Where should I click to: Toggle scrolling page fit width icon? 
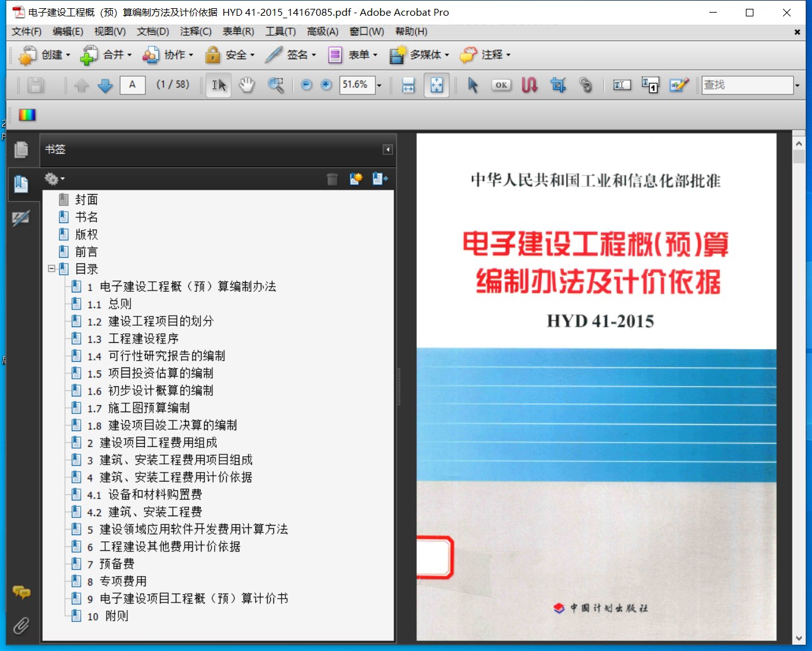click(408, 85)
